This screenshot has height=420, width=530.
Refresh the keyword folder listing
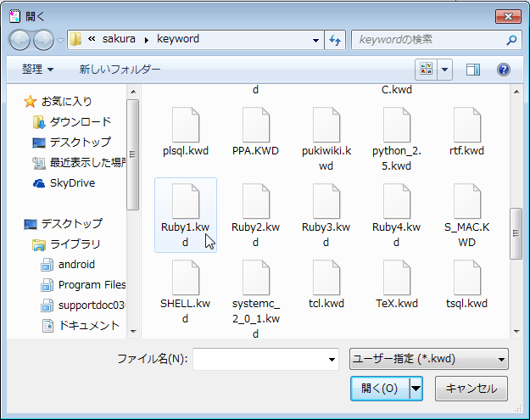point(335,40)
